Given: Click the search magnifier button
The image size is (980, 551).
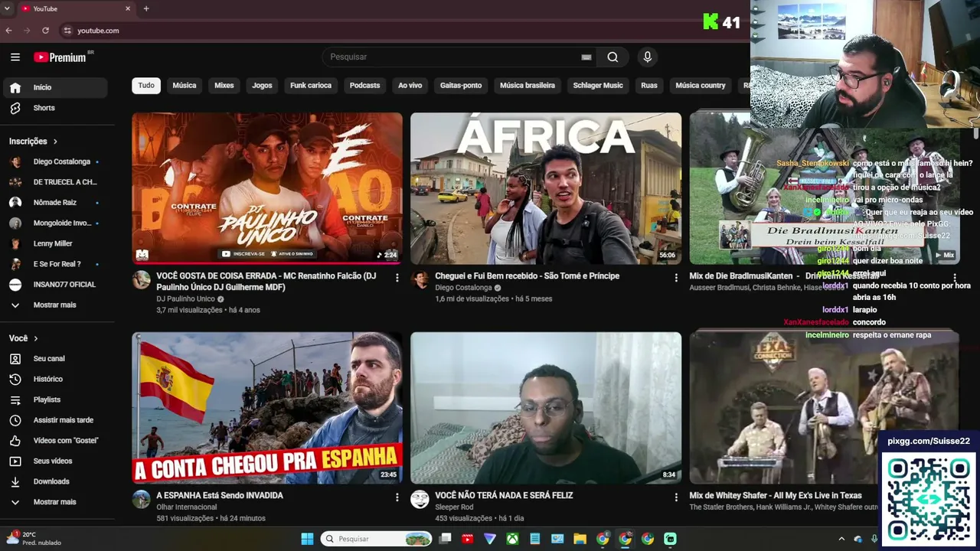Looking at the screenshot, I should click(x=612, y=57).
